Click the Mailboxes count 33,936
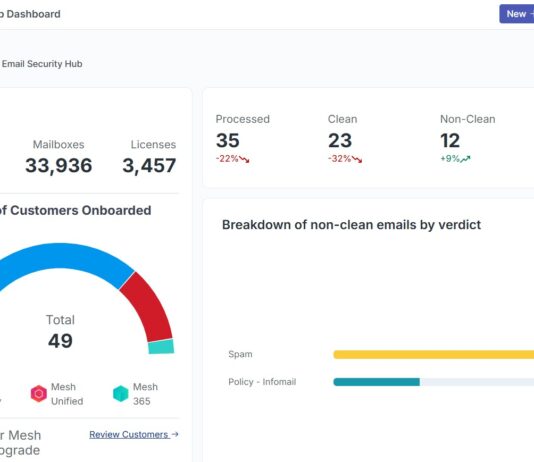 pos(59,165)
